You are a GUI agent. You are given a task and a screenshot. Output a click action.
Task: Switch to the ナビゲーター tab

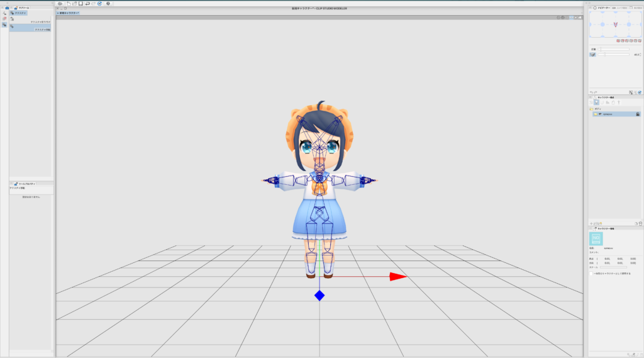[x=601, y=8]
